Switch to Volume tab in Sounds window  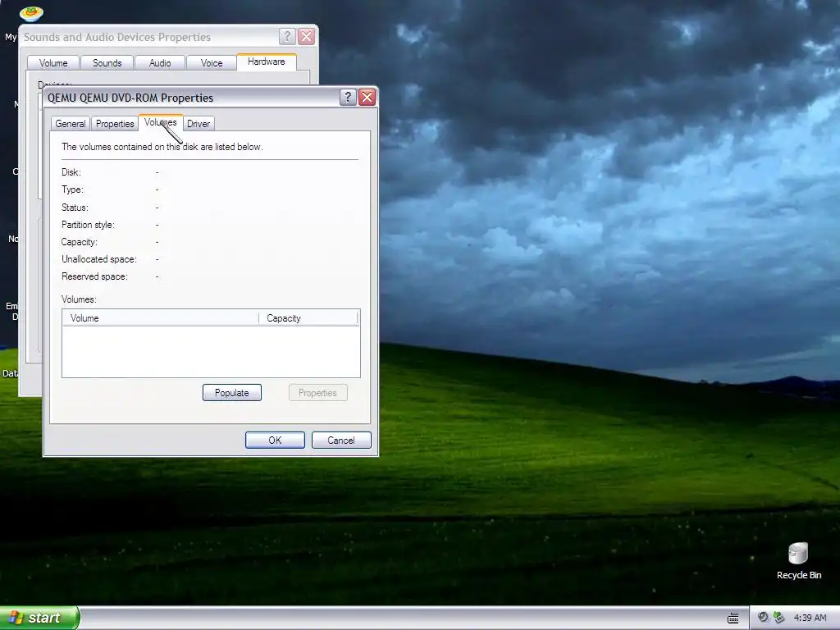tap(53, 63)
